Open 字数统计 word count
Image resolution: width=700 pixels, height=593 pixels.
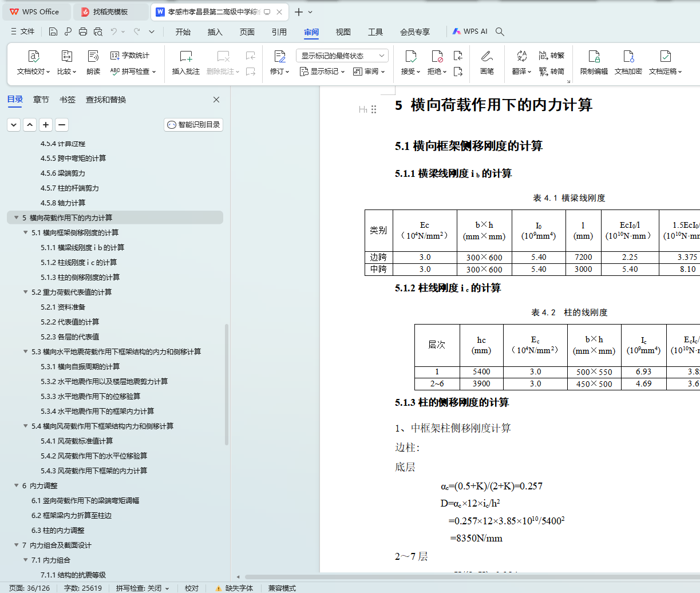tap(130, 56)
